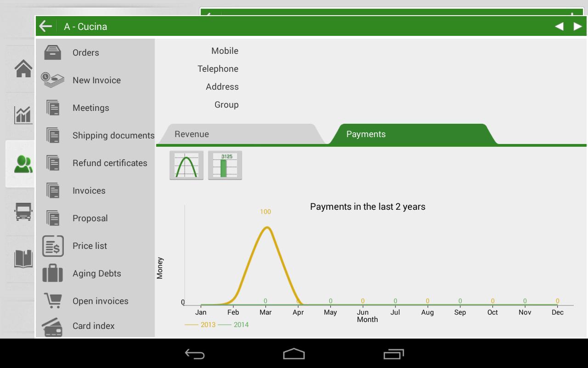Open the delivery truck sidebar icon
Viewport: 588px width, 368px height.
coord(23,212)
